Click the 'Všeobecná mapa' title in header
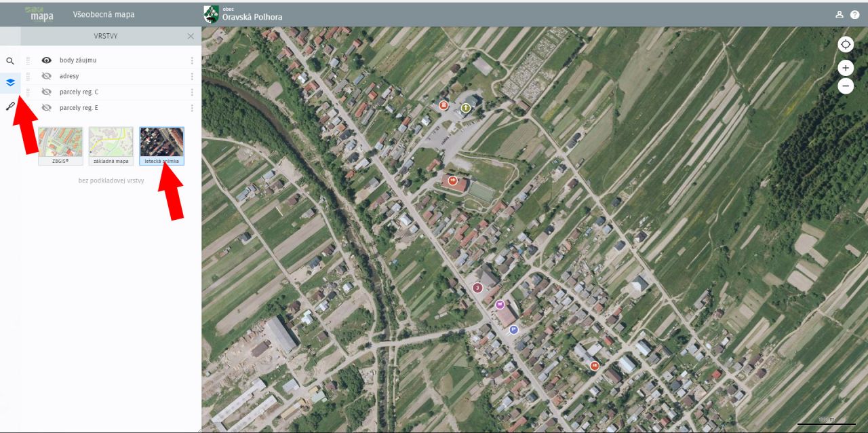Viewport: 868px width, 433px height. [104, 14]
